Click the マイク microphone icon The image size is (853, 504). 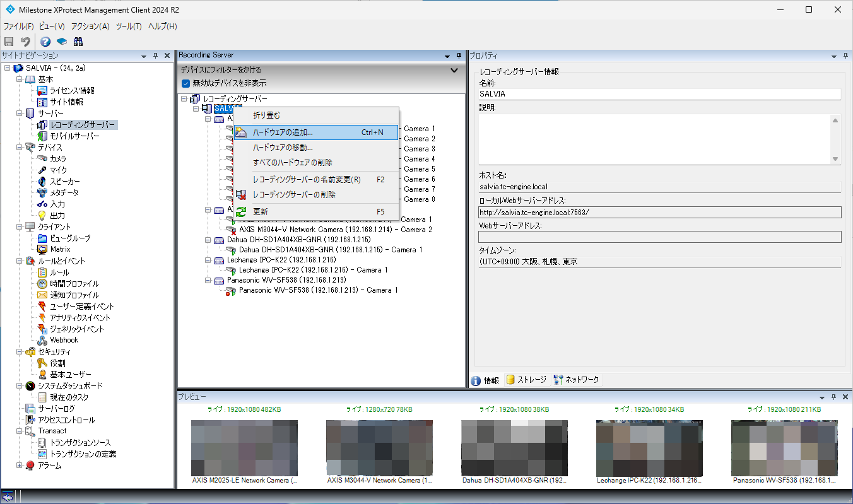[x=42, y=170]
